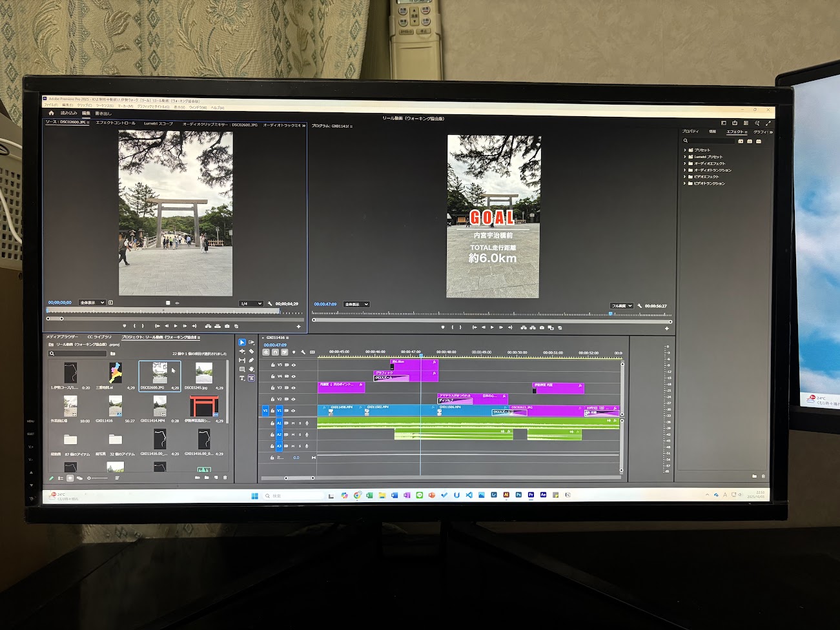Select the Pen tool
Viewport: 840px width, 630px height.
[251, 361]
